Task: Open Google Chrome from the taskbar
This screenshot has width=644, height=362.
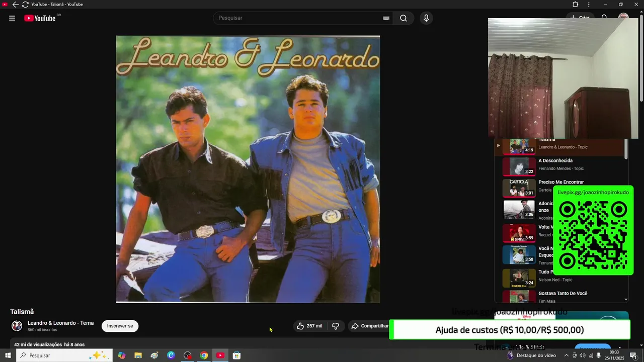Action: [204, 355]
